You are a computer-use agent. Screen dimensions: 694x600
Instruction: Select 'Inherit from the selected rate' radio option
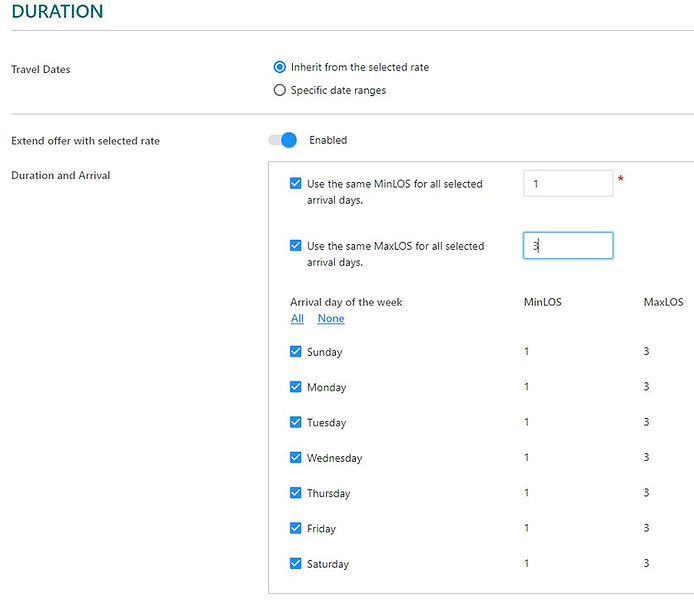[280, 67]
